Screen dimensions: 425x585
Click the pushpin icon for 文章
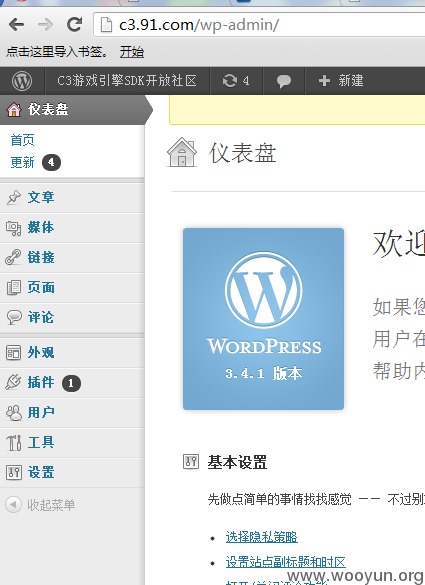[x=14, y=197]
